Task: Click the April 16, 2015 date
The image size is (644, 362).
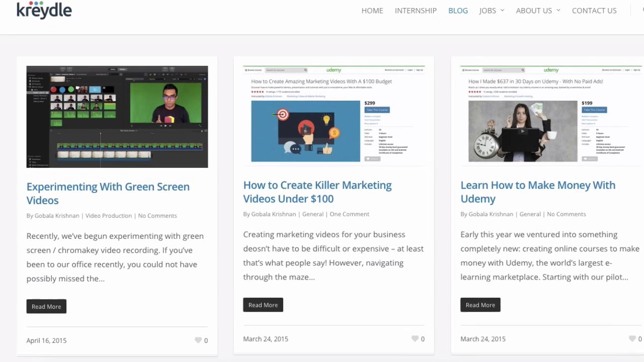Action: [46, 340]
